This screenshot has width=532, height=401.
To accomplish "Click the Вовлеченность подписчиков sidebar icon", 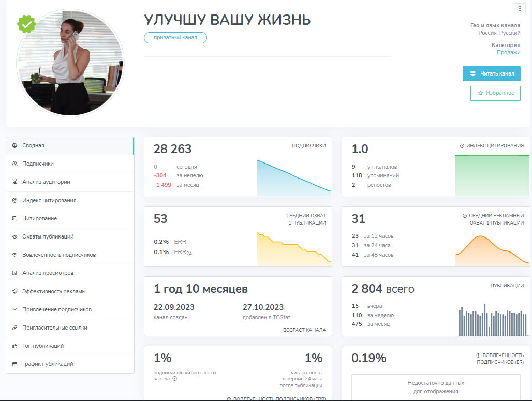I will 14,255.
